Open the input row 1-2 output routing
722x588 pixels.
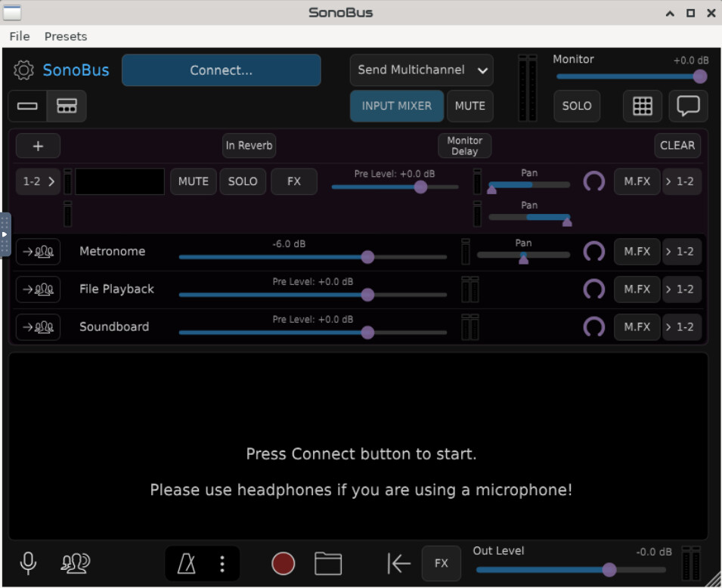pos(681,181)
